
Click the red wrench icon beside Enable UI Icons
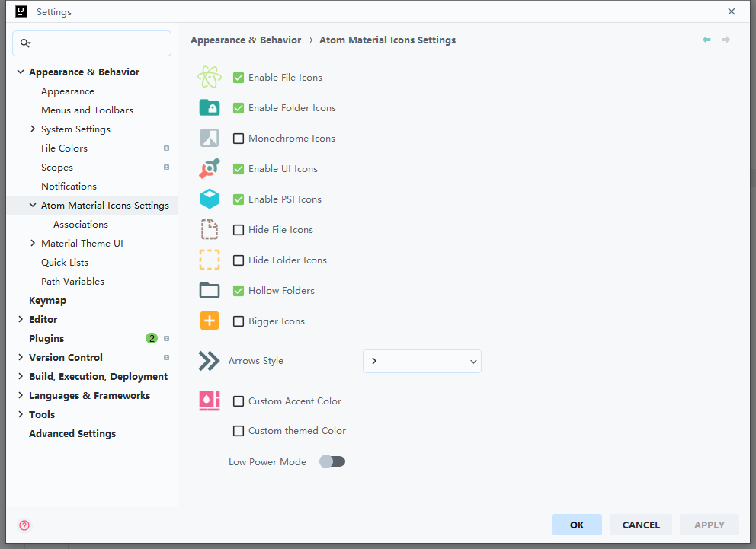tap(210, 168)
